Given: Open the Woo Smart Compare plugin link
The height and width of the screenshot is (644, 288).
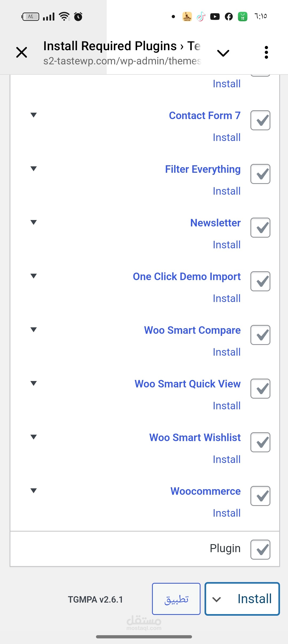Looking at the screenshot, I should click(192, 330).
